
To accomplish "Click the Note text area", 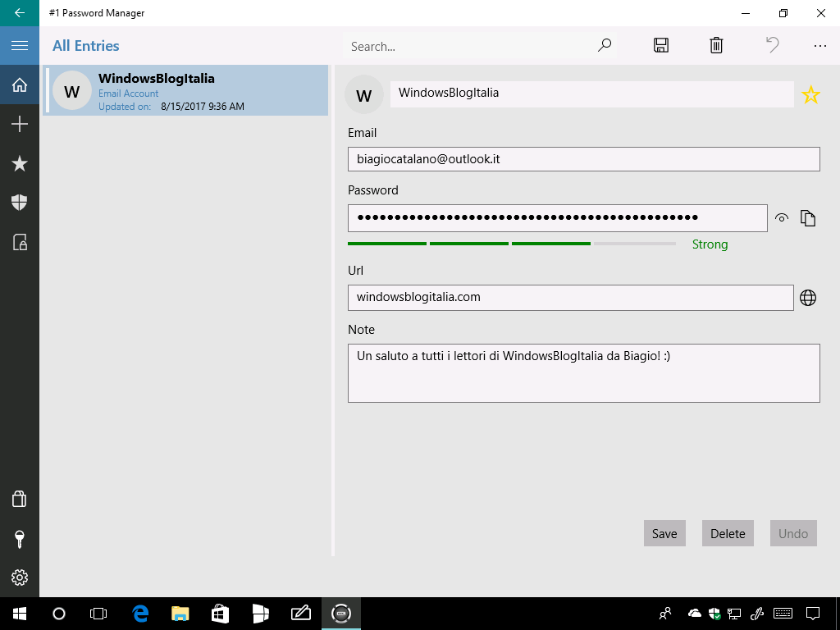I will pos(583,373).
